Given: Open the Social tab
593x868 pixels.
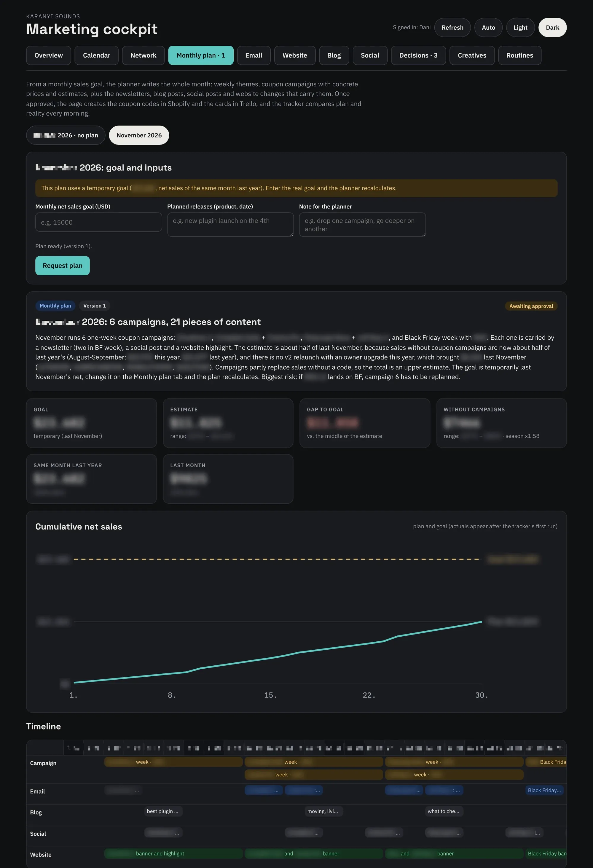Looking at the screenshot, I should click(370, 55).
